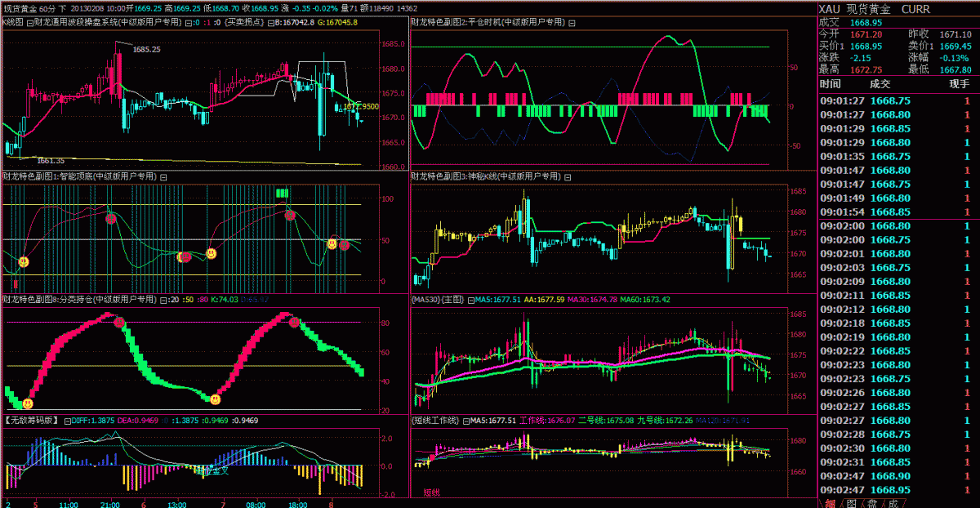Click the red sad-face sell marker in 分类持仓 chart

119,323
